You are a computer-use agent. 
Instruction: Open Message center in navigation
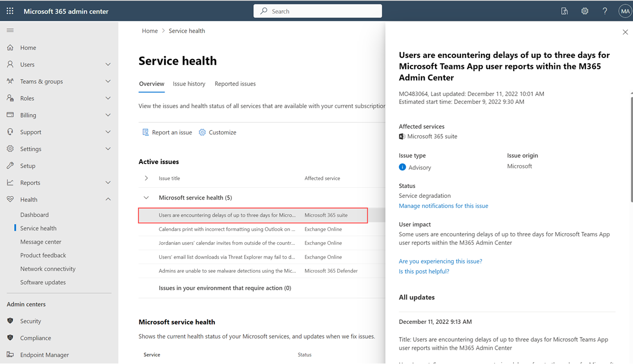41,242
